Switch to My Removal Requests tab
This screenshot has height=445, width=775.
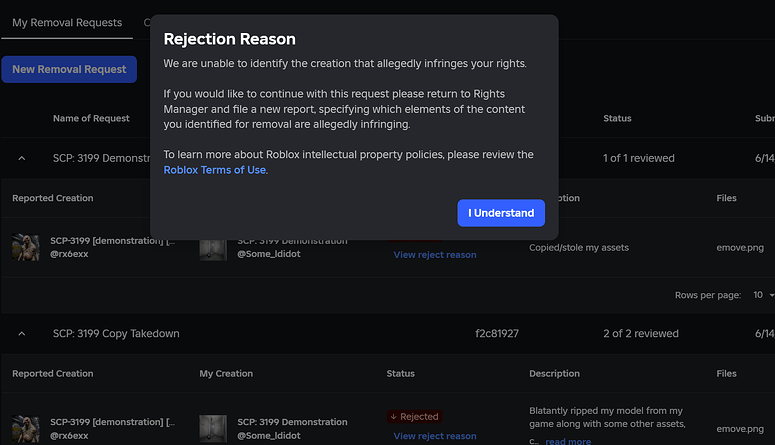tap(67, 23)
